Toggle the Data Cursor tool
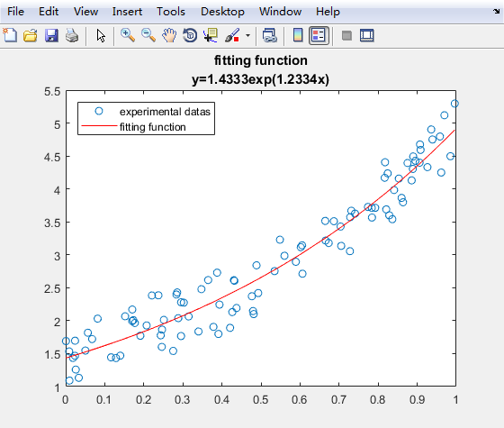Screen dimensions: 504x428 (x=211, y=35)
